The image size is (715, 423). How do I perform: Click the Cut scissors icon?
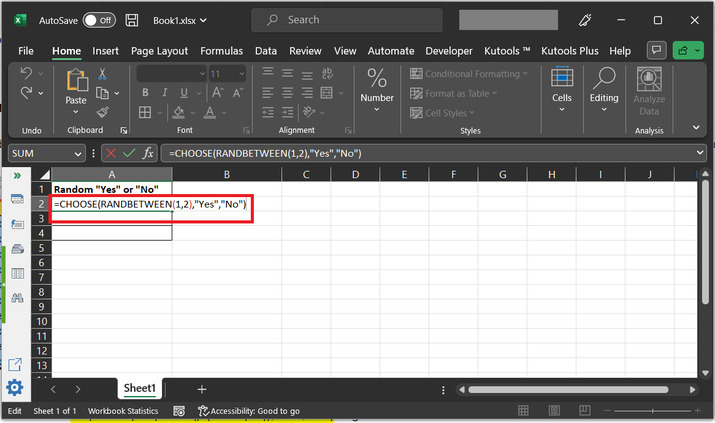[102, 74]
